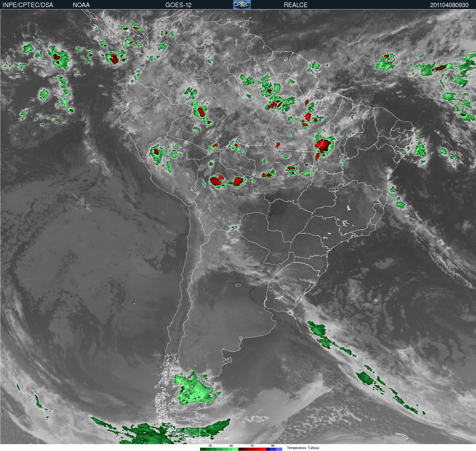Click the Temperatura °Celsius legend text
This screenshot has width=476, height=451.
[303, 448]
